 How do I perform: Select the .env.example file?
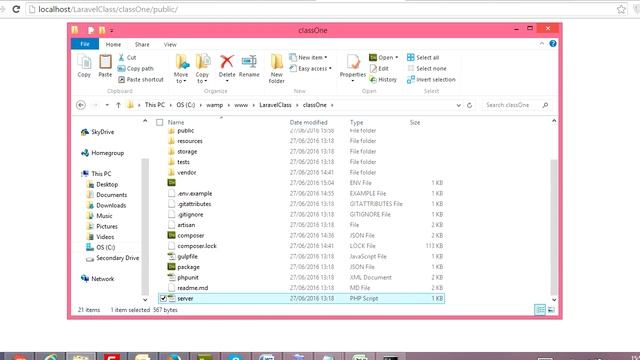tap(195, 193)
